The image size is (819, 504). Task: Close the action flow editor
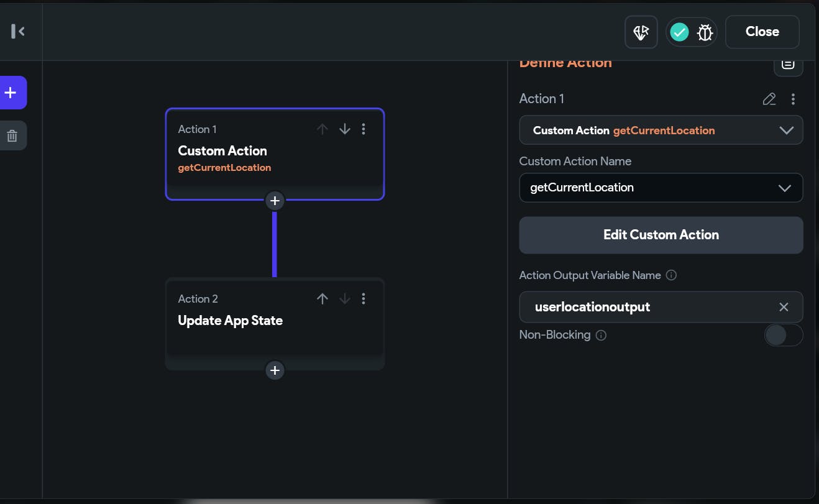point(762,32)
